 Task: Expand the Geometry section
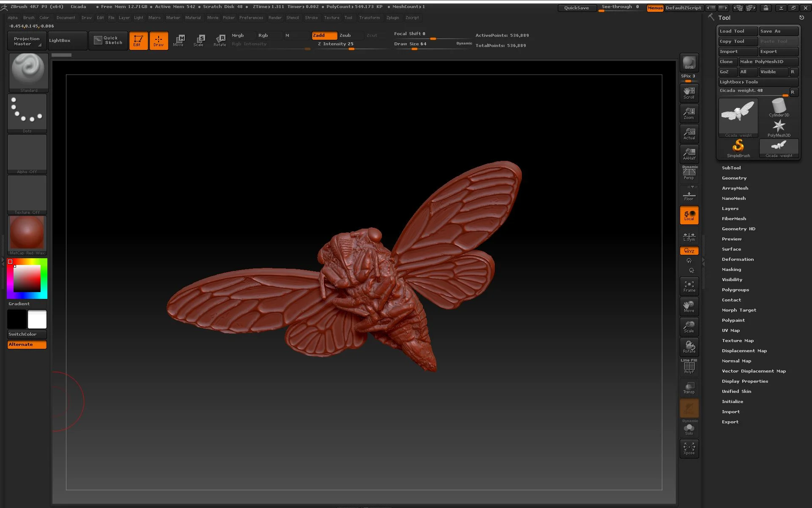[734, 178]
